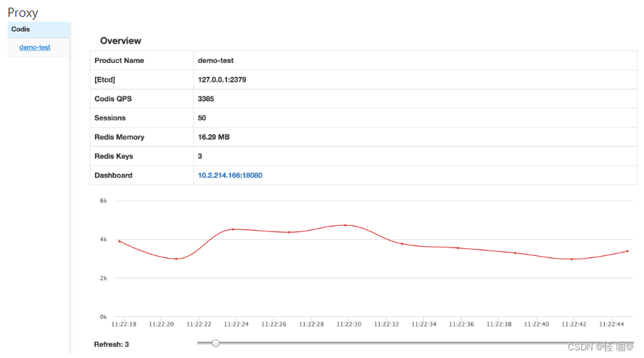Select the last data point on the chart line

(x=627, y=251)
